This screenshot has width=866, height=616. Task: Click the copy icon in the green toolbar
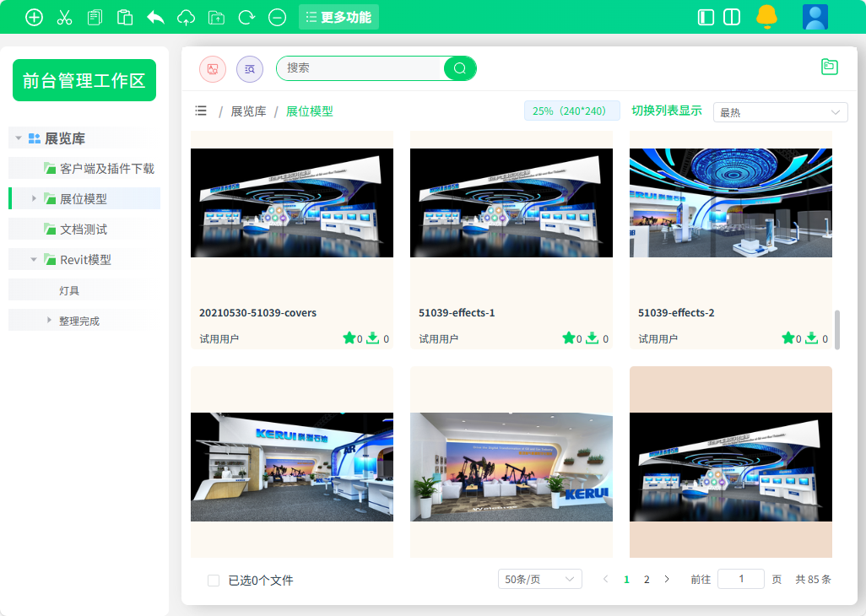pos(95,16)
